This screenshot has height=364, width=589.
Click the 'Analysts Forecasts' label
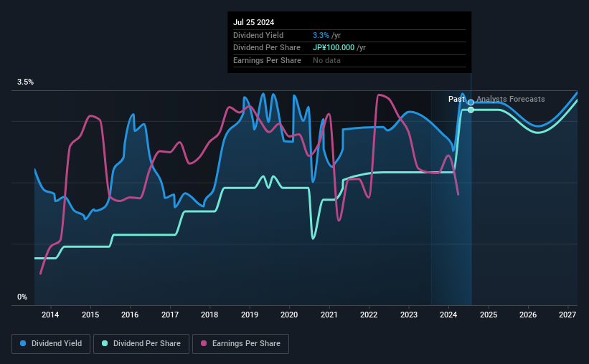pos(511,99)
